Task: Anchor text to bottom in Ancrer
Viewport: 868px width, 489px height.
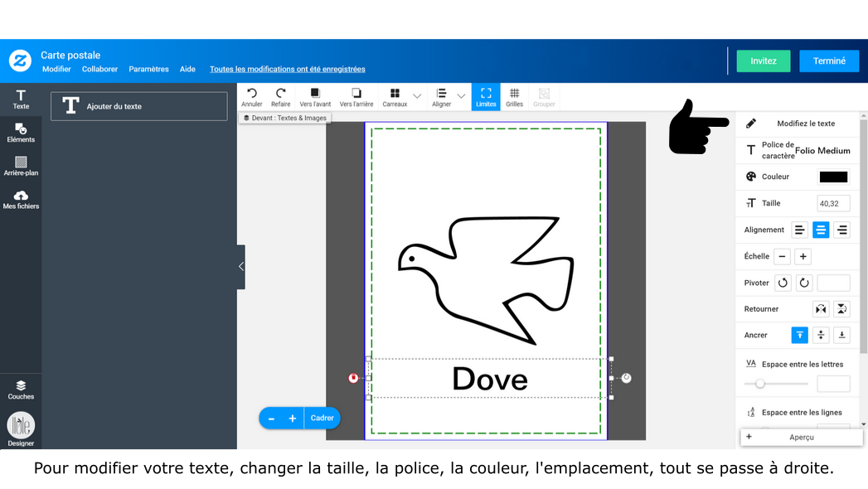Action: coord(841,335)
